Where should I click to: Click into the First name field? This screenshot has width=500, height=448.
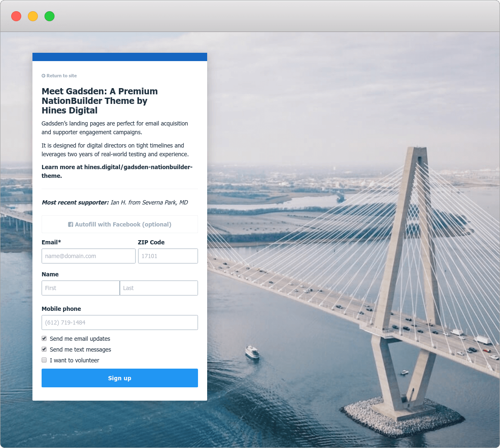80,288
